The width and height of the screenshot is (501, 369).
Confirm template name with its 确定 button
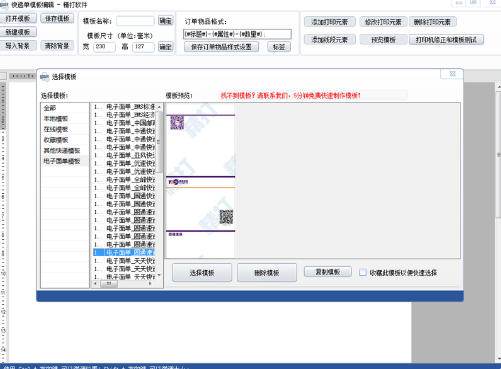coord(165,21)
